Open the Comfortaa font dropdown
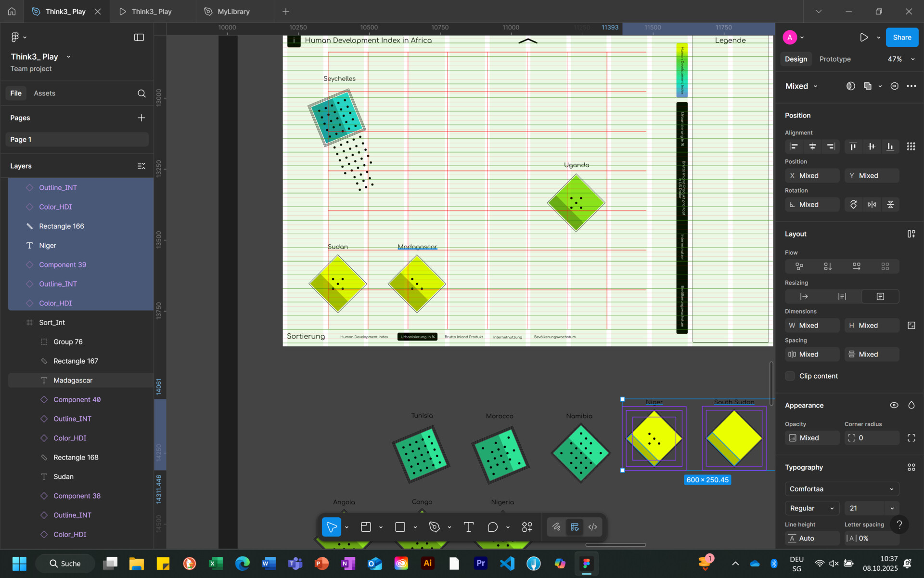The height and width of the screenshot is (578, 924). (x=842, y=489)
